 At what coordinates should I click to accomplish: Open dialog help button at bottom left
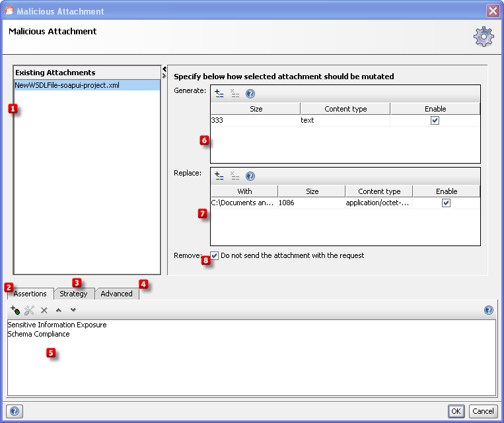[x=15, y=411]
